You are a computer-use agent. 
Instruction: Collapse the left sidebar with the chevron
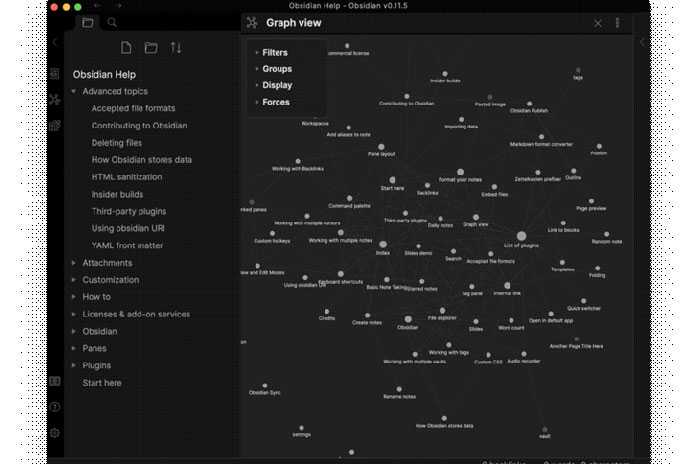coord(55,43)
